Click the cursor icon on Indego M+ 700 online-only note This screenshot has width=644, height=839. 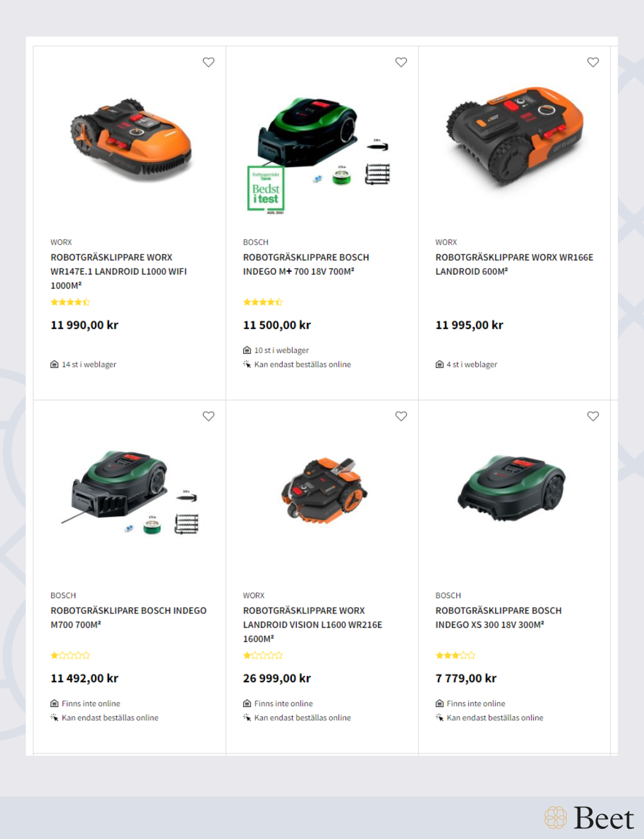[247, 364]
